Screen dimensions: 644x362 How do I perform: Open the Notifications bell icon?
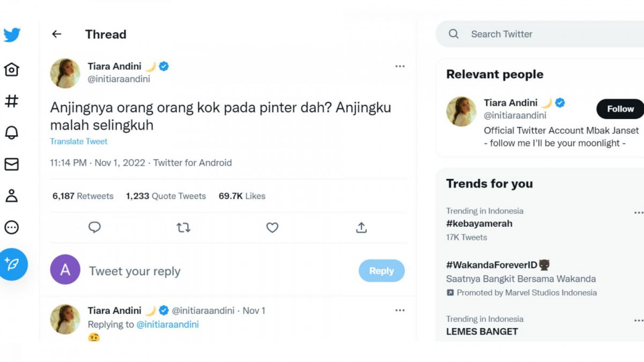coord(11,132)
